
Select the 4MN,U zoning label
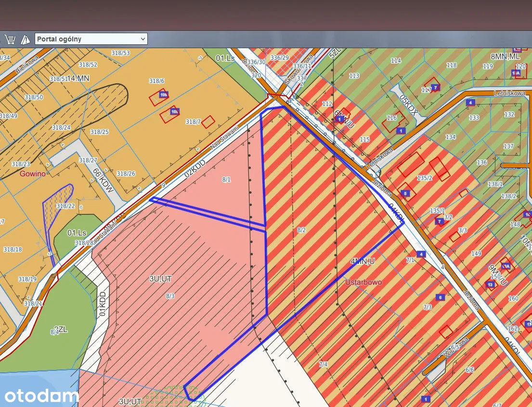363,262
